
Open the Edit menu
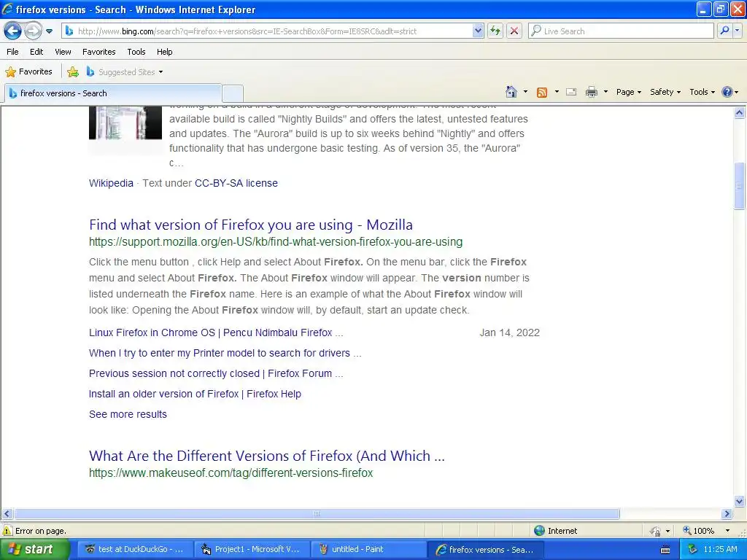pyautogui.click(x=36, y=52)
